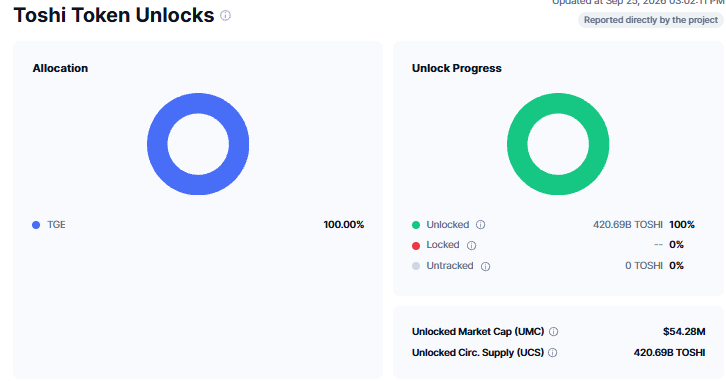
Task: Click the 'Toshi Token Unlocks' title
Action: [x=114, y=15]
